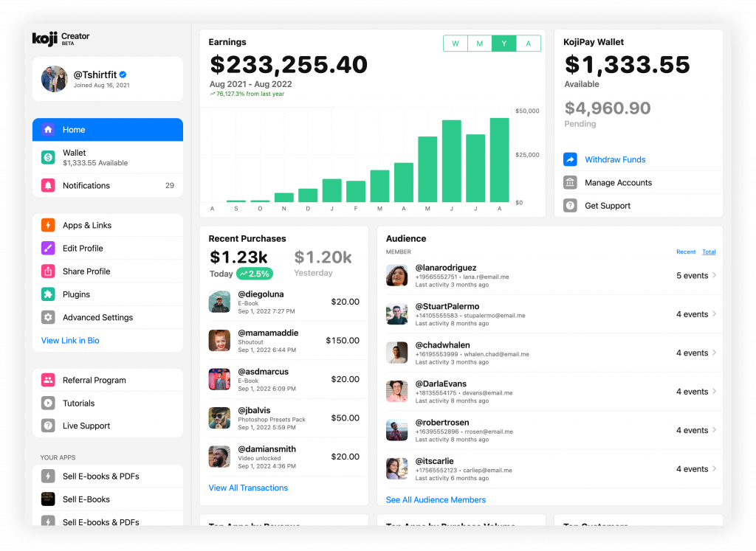Expand @StuartPalermo events chevron
Viewport: 756px width, 551px height.
714,314
